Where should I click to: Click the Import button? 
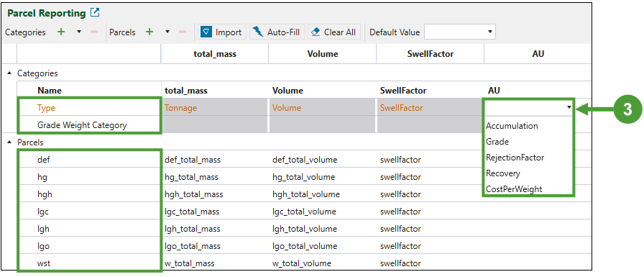pos(222,32)
